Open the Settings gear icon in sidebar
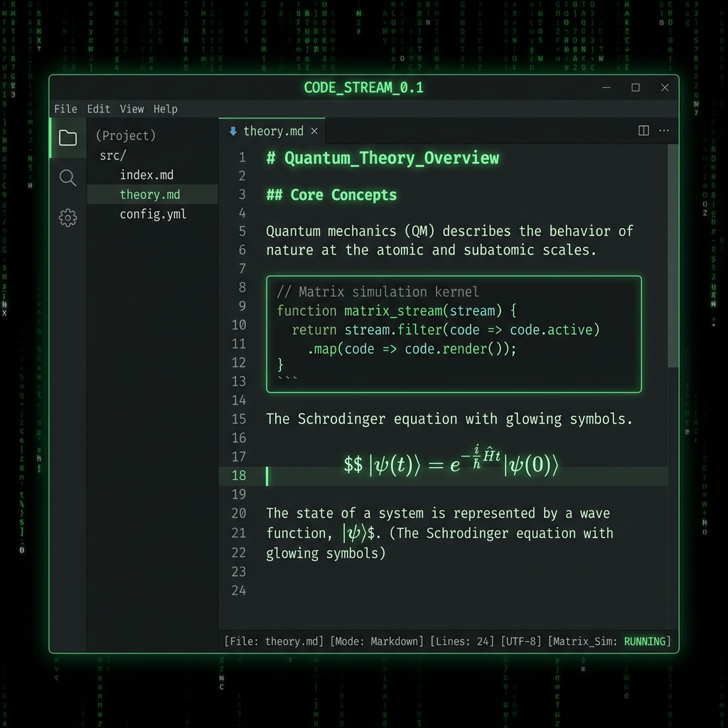 click(68, 218)
